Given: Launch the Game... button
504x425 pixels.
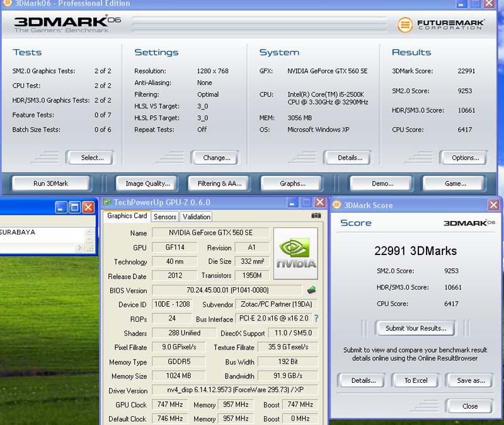Looking at the screenshot, I should 454,183.
